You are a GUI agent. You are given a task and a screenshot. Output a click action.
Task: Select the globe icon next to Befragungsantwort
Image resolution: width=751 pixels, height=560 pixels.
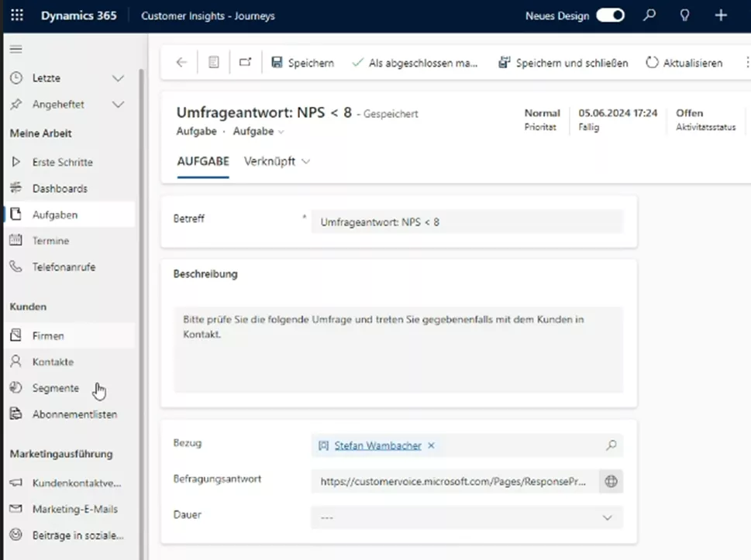point(611,481)
